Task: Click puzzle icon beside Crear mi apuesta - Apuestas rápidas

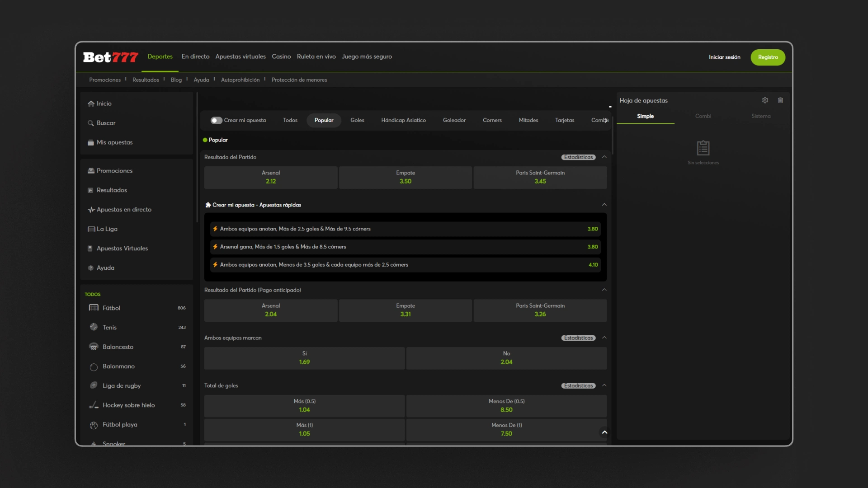Action: tap(208, 205)
